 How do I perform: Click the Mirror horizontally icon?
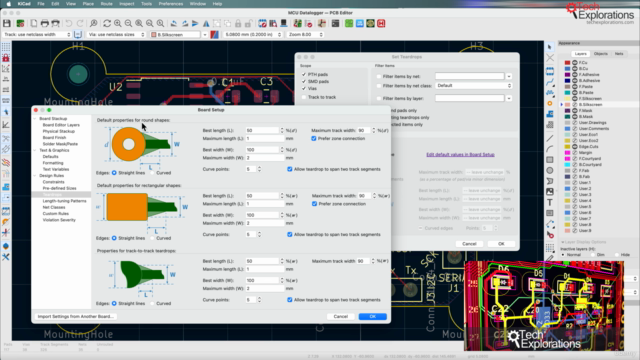click(x=206, y=24)
